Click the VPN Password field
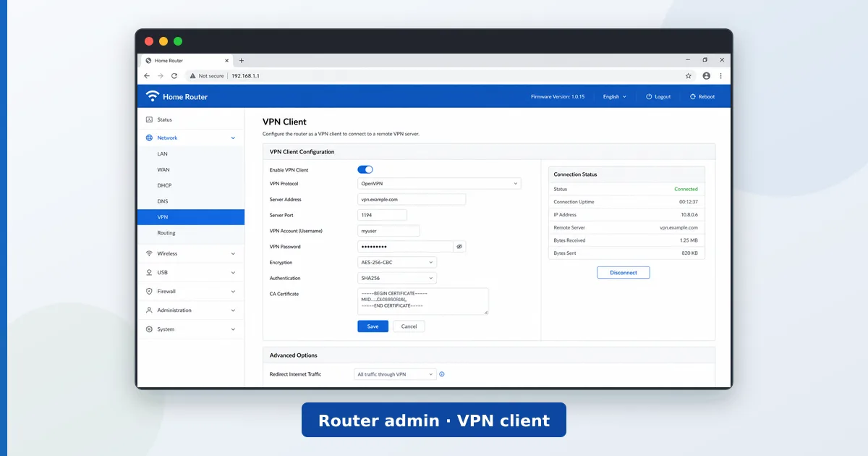 click(x=405, y=247)
